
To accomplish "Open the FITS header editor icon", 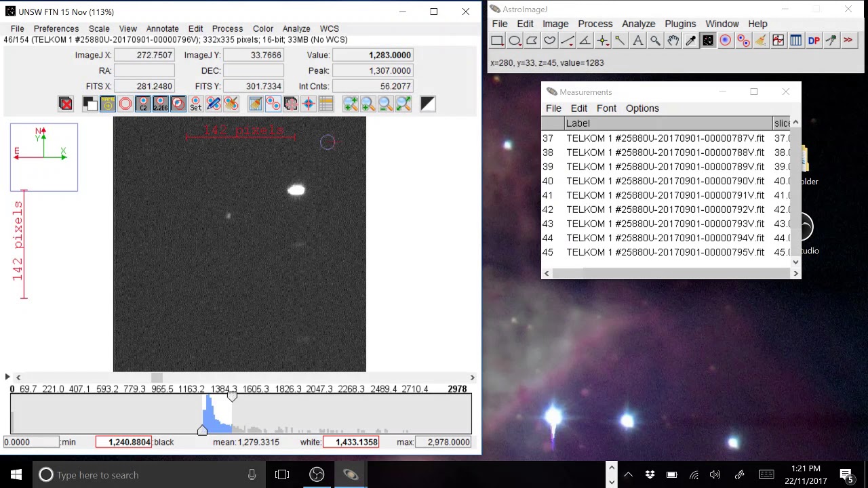I will (x=326, y=104).
